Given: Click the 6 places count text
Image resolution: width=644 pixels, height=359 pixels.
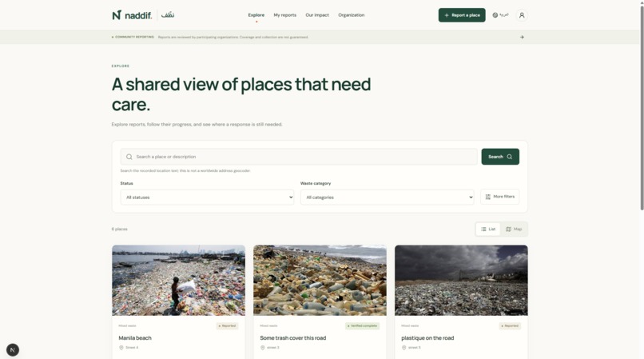Looking at the screenshot, I should (x=120, y=229).
